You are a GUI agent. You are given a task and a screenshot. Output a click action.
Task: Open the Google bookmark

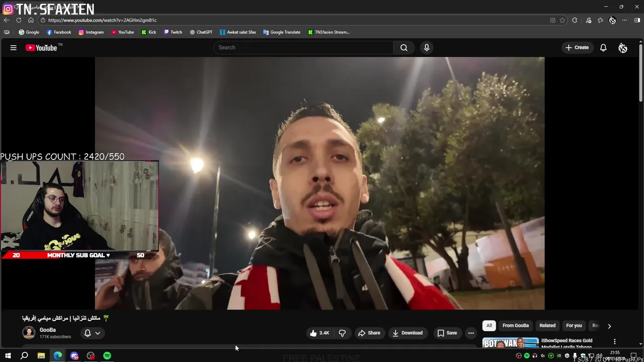pos(29,32)
